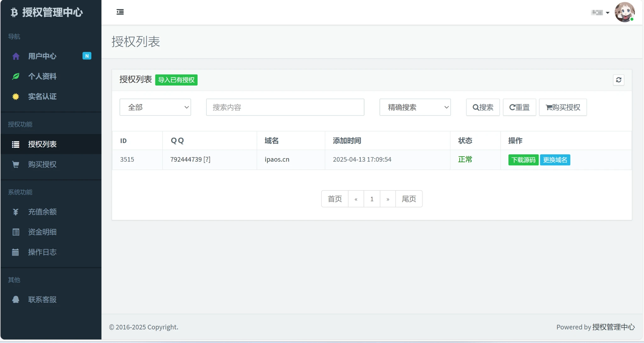Image resolution: width=644 pixels, height=343 pixels.
Task: Click the calendar icon for 操作日志
Action: pos(16,252)
